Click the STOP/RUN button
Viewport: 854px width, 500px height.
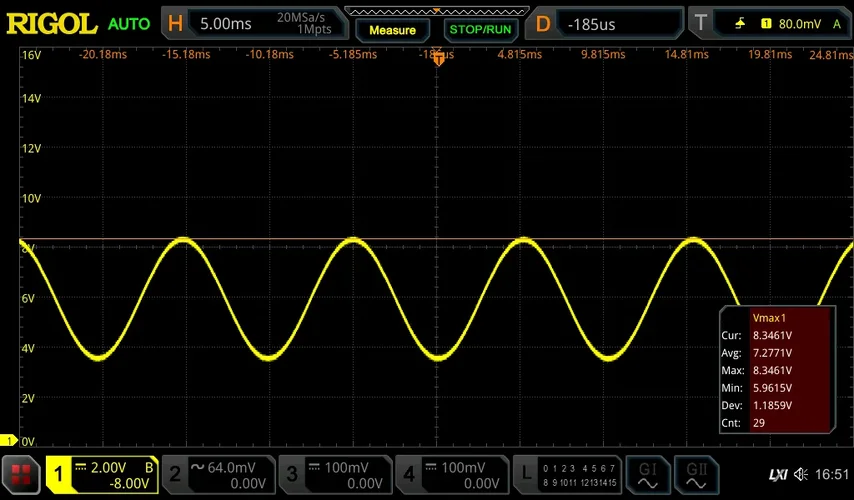(x=480, y=30)
